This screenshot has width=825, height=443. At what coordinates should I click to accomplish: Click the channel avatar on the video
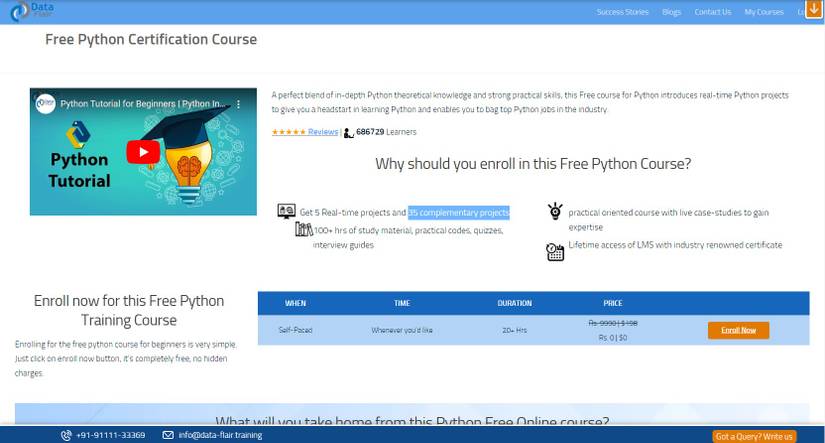coord(46,104)
